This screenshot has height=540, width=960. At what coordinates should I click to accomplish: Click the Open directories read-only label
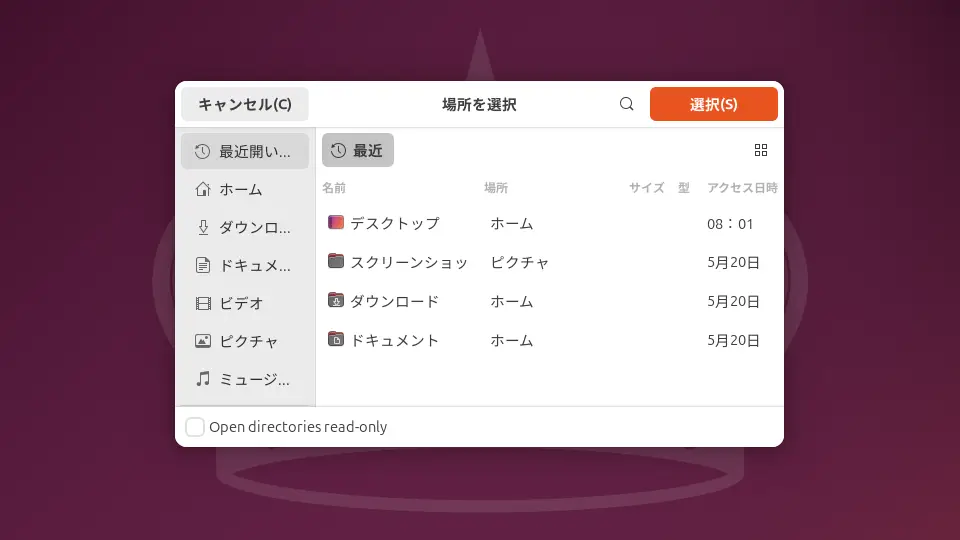point(298,427)
